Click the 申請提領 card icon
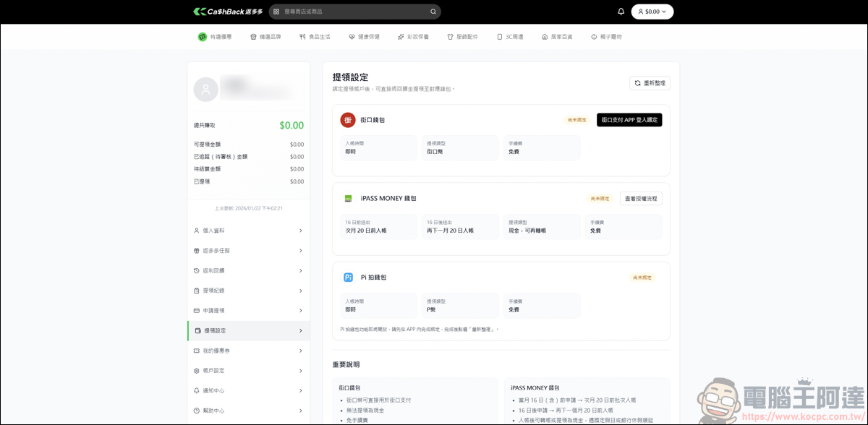 click(197, 310)
